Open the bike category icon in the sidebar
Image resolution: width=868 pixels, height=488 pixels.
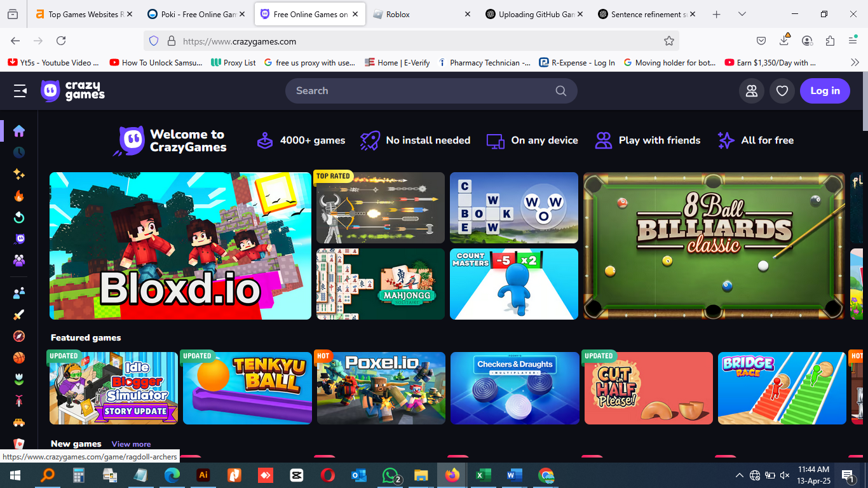(19, 401)
